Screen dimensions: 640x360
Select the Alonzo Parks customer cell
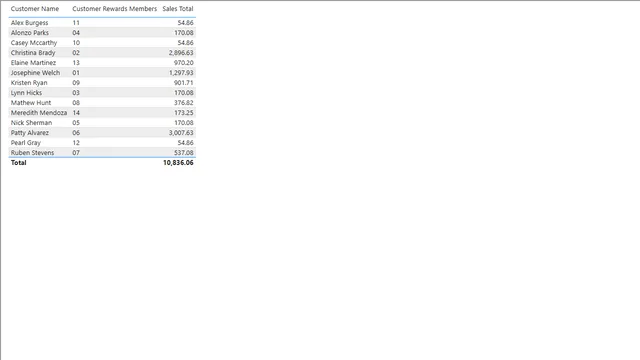pos(29,33)
